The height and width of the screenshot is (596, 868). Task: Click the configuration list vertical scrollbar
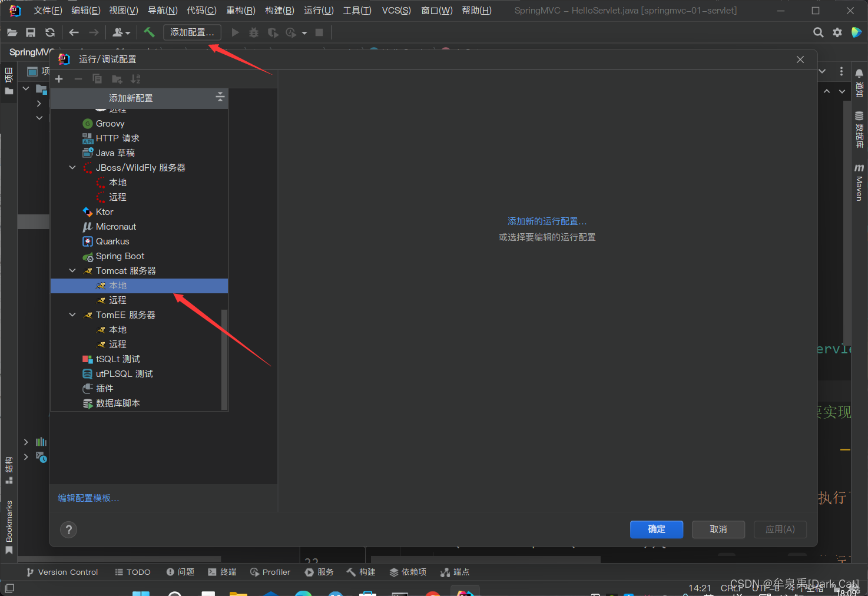[x=224, y=359]
